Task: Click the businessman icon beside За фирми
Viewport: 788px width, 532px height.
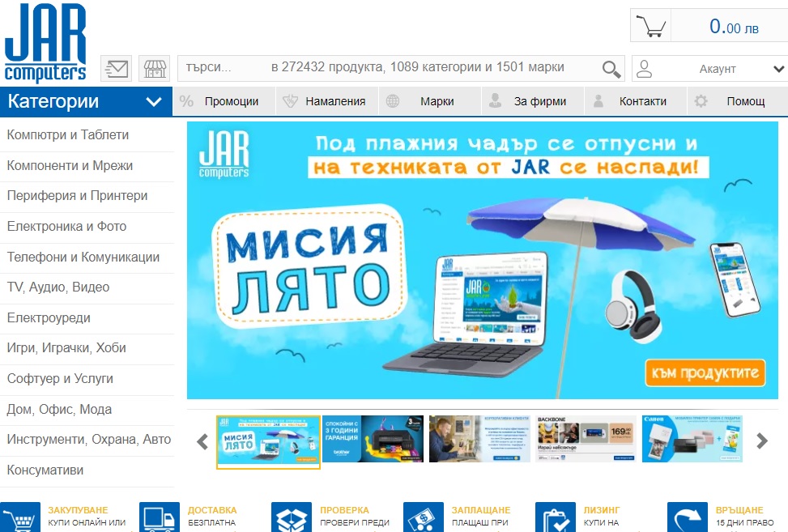Action: 495,100
